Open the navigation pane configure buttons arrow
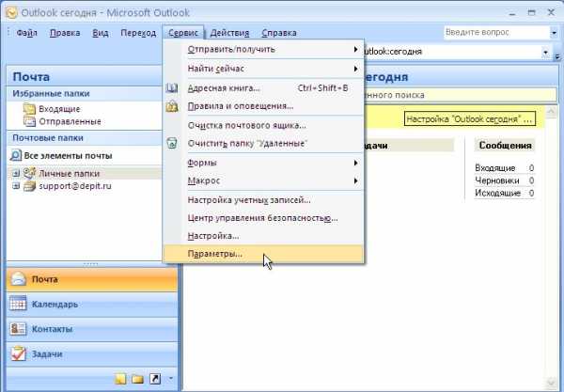This screenshot has height=392, width=564. pyautogui.click(x=171, y=378)
